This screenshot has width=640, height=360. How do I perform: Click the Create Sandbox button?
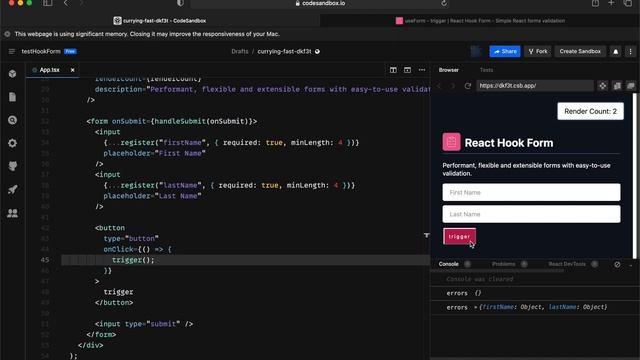coord(580,51)
